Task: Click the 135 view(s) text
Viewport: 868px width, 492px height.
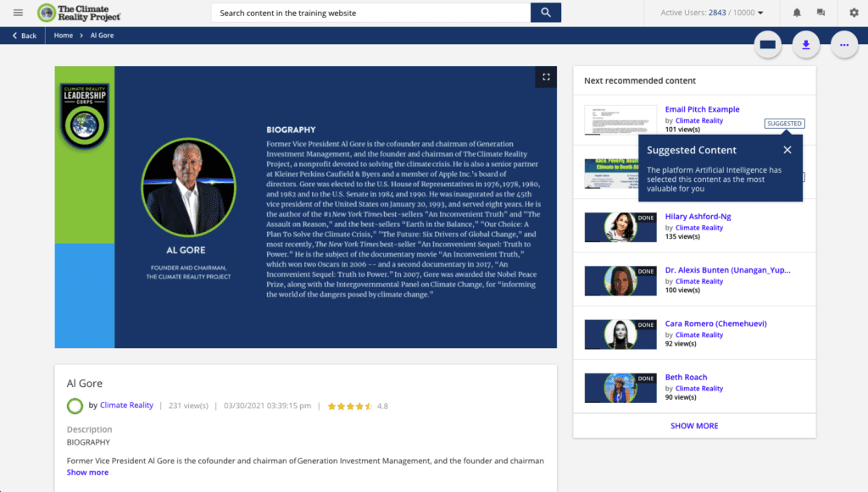Action: tap(682, 236)
